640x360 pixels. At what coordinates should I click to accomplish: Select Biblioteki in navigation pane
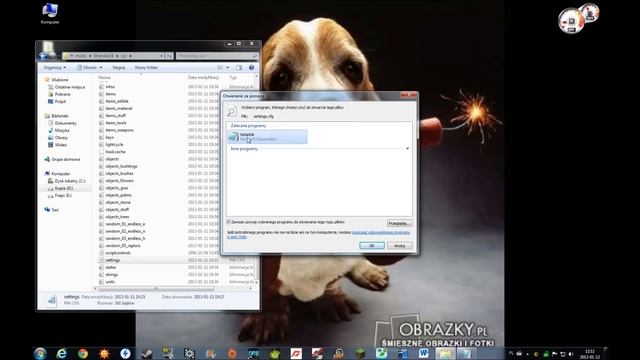(60, 116)
